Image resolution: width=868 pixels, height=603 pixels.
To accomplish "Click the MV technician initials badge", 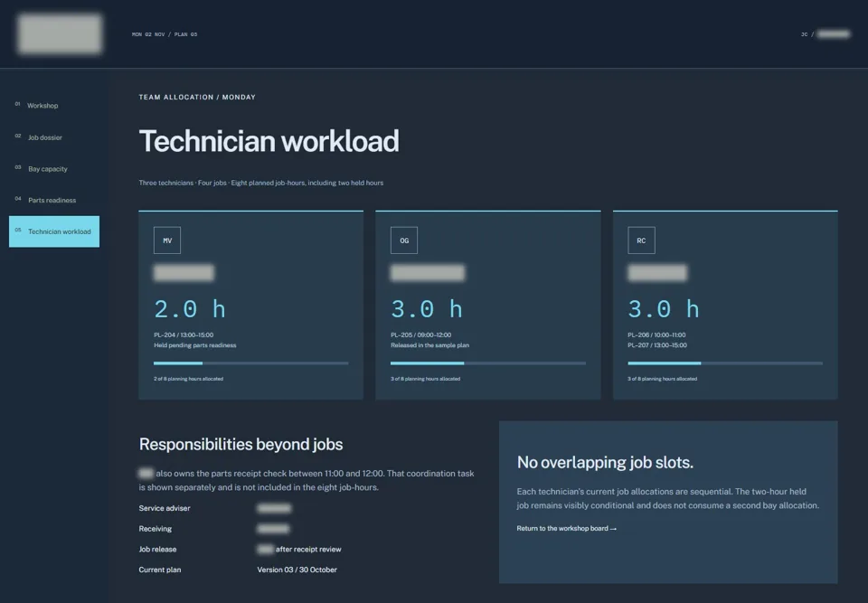I will click(x=167, y=240).
